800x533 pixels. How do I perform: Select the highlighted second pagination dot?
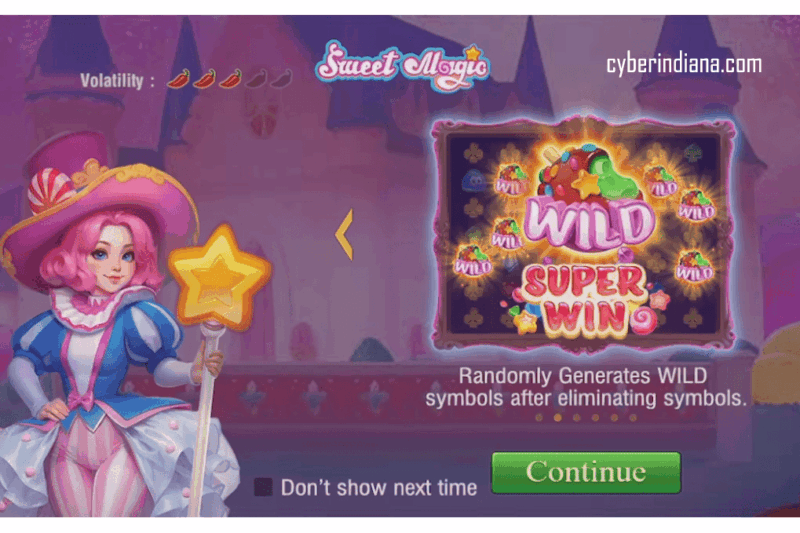[558, 418]
